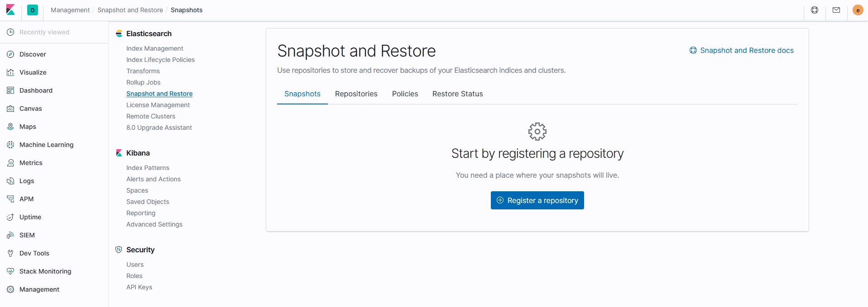This screenshot has height=307, width=868.
Task: Open the SIEM app
Action: coord(27,235)
